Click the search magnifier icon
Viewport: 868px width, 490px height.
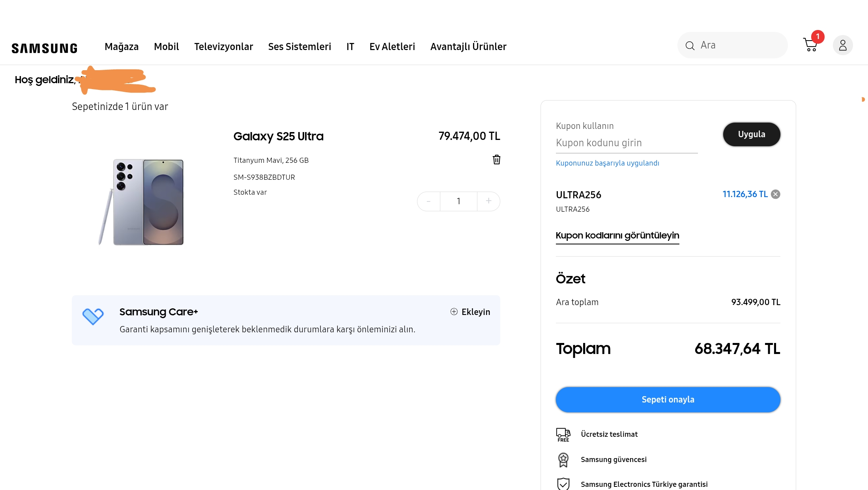tap(690, 46)
